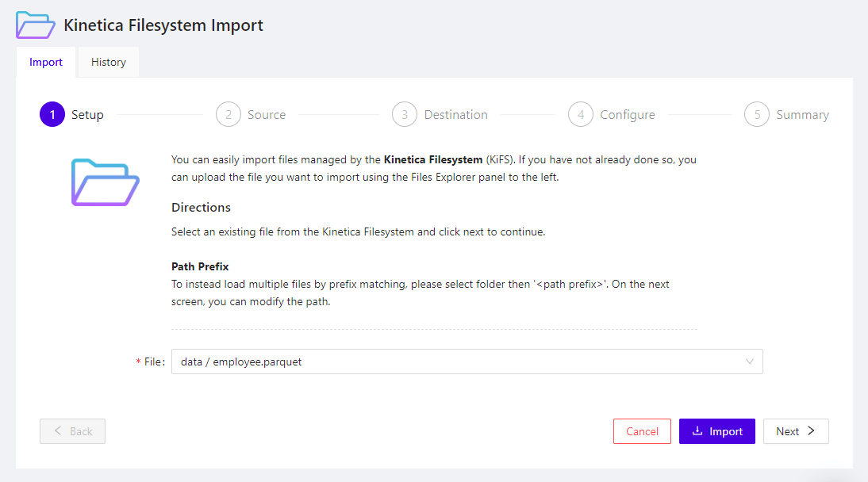Open the File dropdown showing employee.parquet
868x482 pixels.
pos(467,361)
